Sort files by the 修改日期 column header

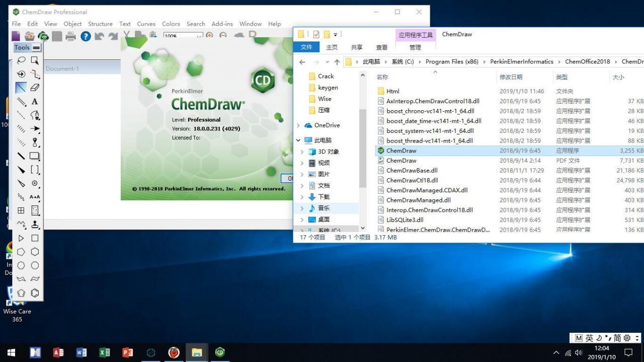(511, 77)
